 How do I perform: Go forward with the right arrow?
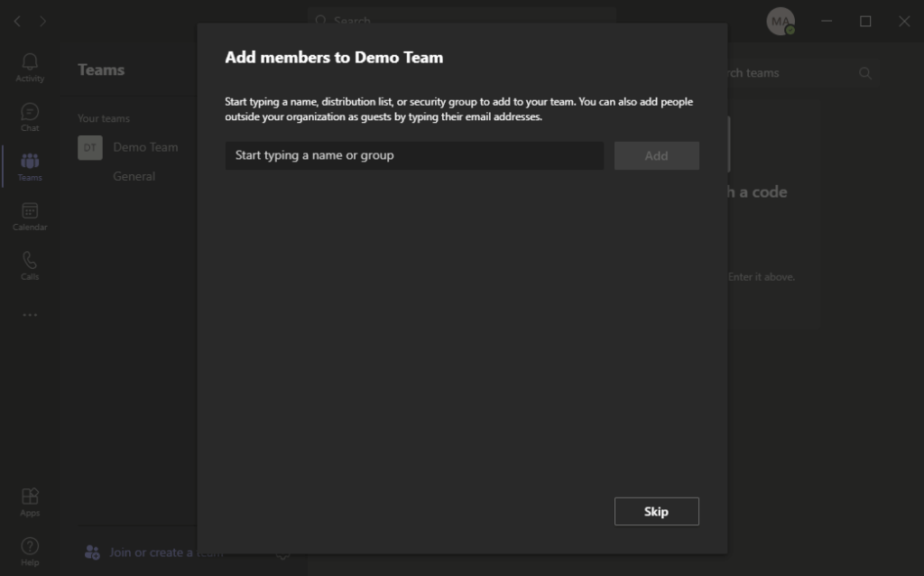click(43, 22)
